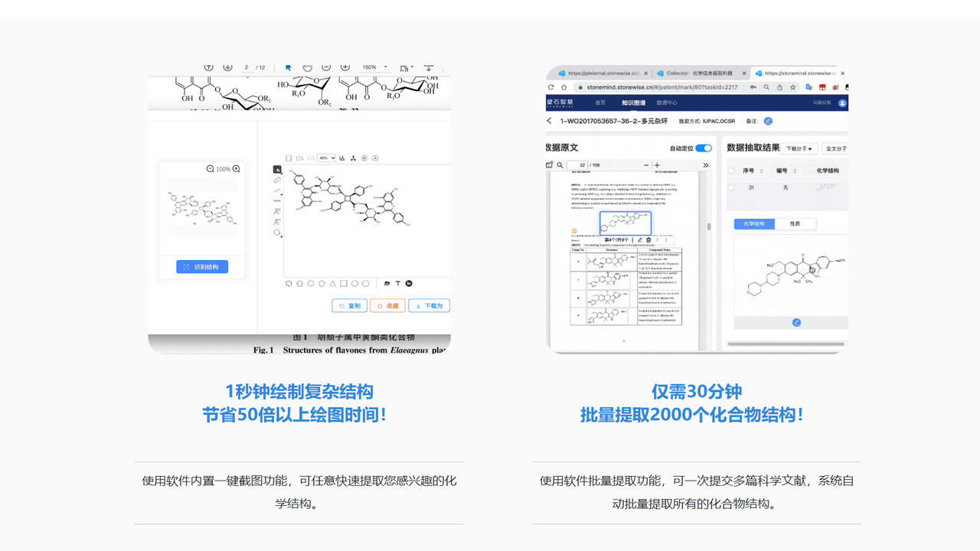980x551 pixels.
Task: Turn off the 自动定位 toggle switch
Action: point(703,148)
